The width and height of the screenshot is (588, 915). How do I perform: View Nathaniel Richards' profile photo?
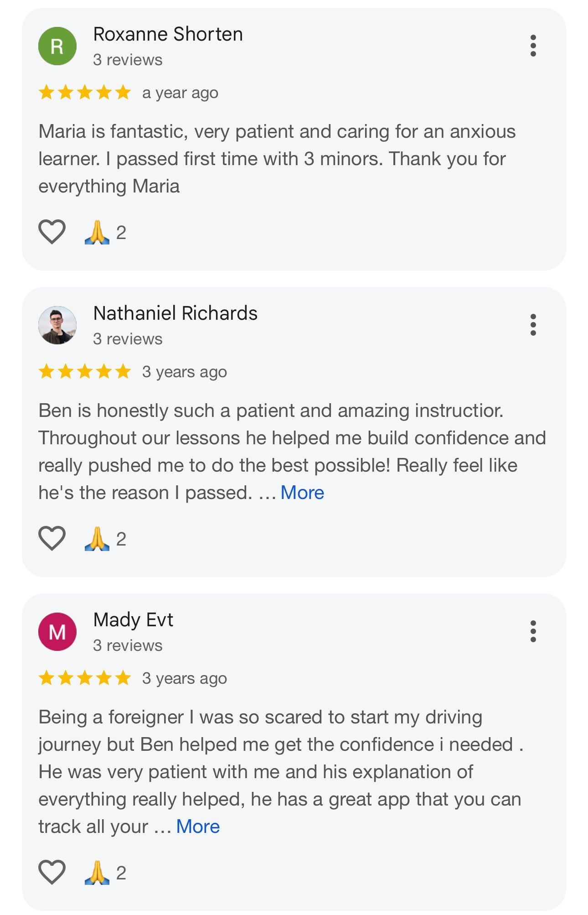[x=57, y=325]
